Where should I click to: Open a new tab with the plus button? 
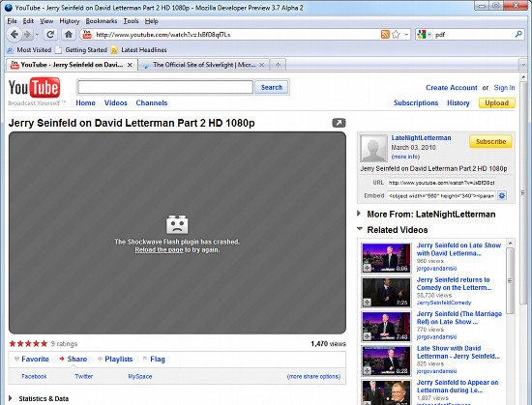point(278,65)
